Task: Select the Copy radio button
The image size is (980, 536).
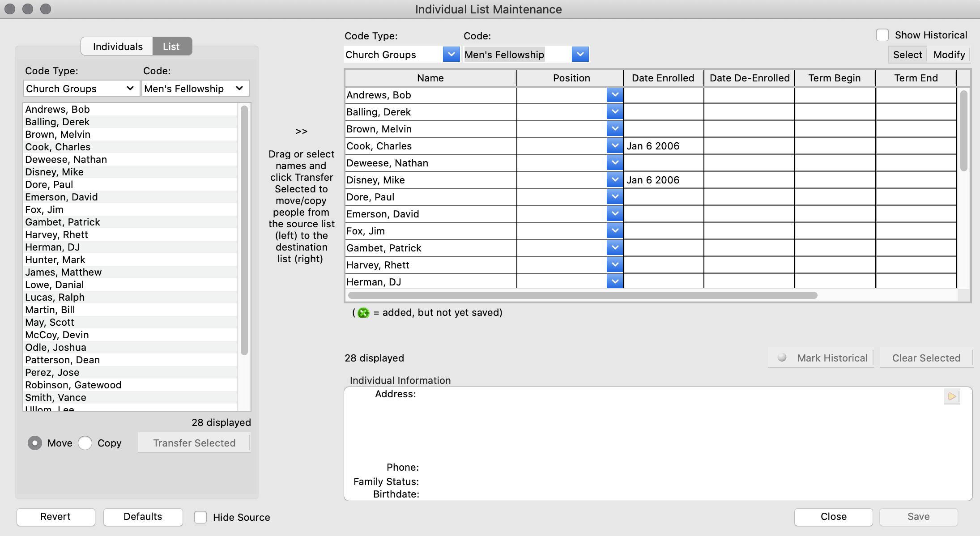Action: point(85,443)
